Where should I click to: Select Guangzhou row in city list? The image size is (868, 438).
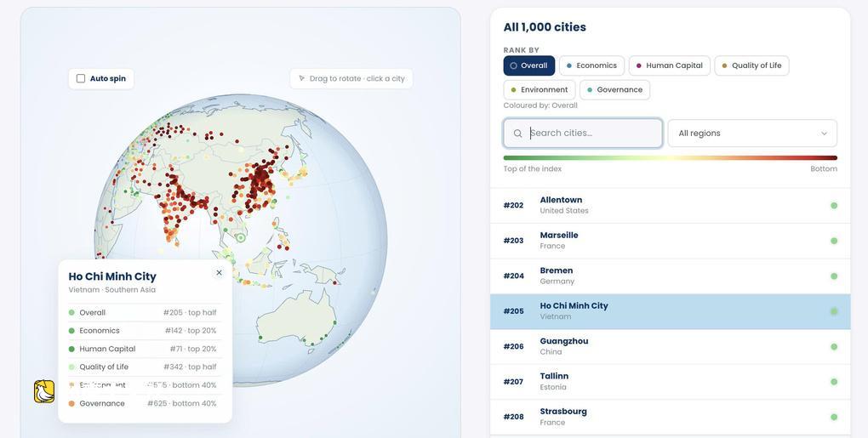coord(671,346)
